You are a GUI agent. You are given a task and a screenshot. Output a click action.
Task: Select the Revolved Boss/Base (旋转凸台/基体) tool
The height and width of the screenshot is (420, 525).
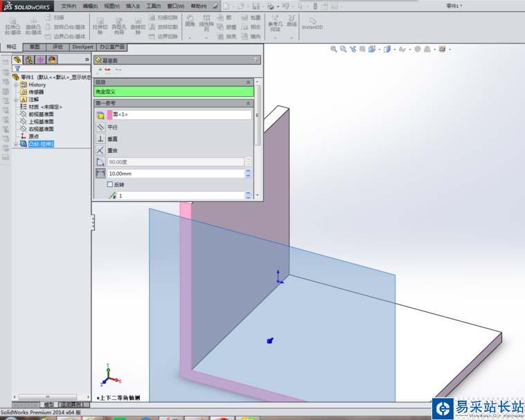[x=33, y=27]
